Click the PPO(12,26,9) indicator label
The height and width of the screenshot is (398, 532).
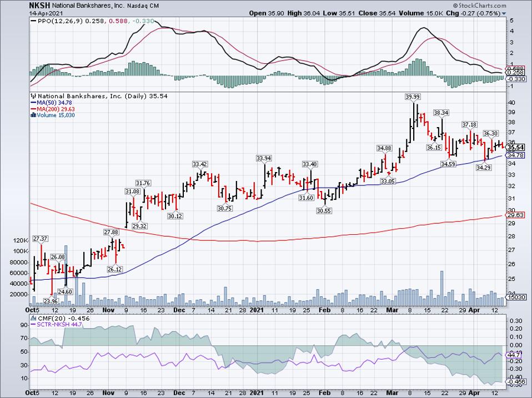coord(61,21)
